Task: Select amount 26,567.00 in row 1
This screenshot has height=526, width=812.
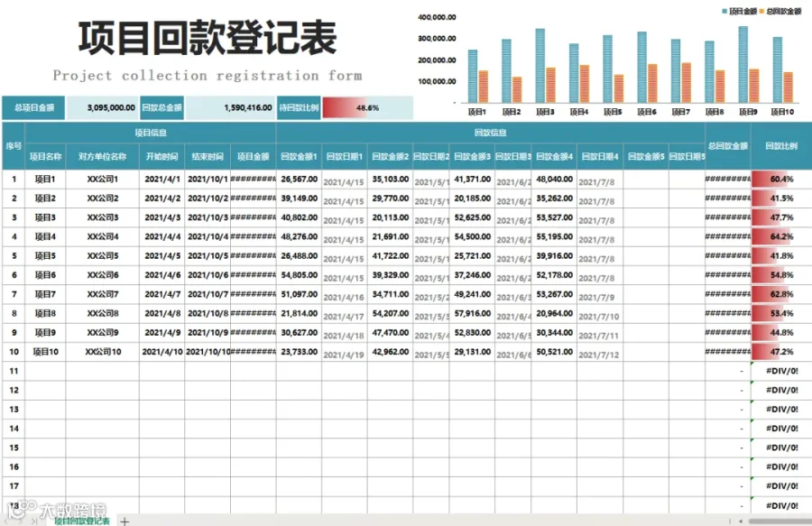Action: [x=299, y=180]
